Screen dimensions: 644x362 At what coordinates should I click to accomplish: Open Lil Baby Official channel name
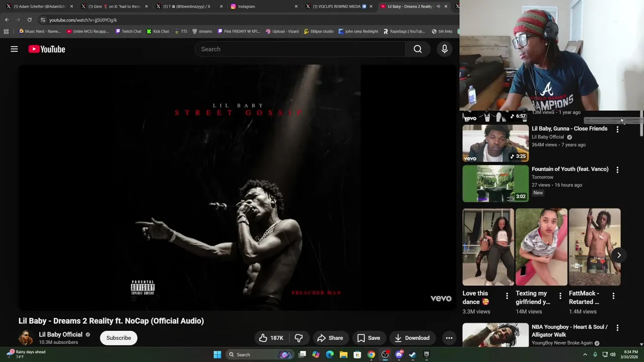(x=60, y=334)
